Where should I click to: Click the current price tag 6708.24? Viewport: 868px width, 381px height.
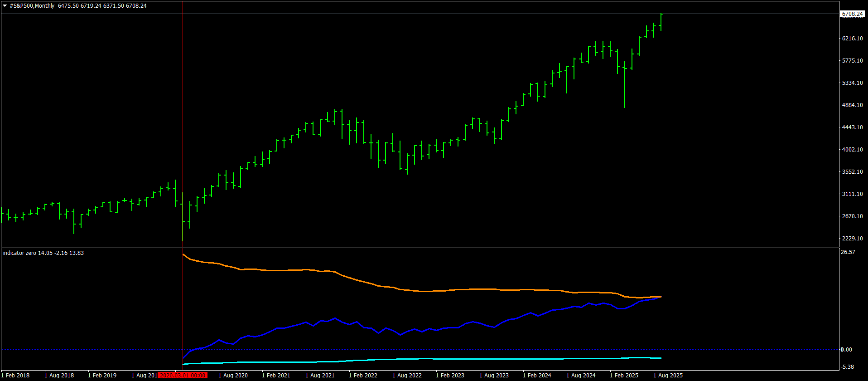point(852,14)
